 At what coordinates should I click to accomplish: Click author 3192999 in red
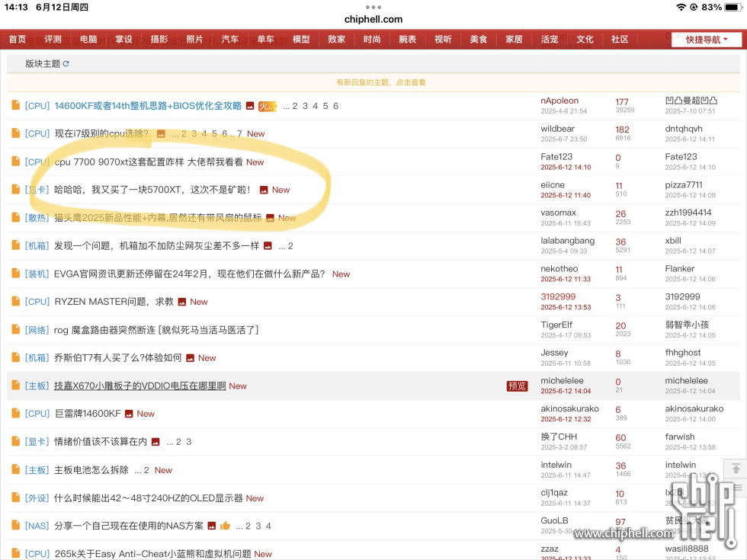[558, 296]
